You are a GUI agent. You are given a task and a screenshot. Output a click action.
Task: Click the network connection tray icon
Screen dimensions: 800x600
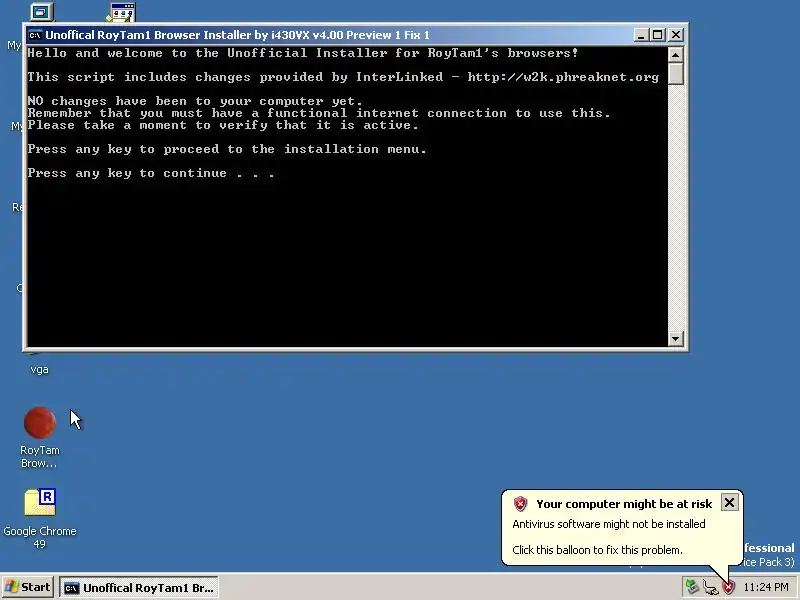pyautogui.click(x=710, y=587)
